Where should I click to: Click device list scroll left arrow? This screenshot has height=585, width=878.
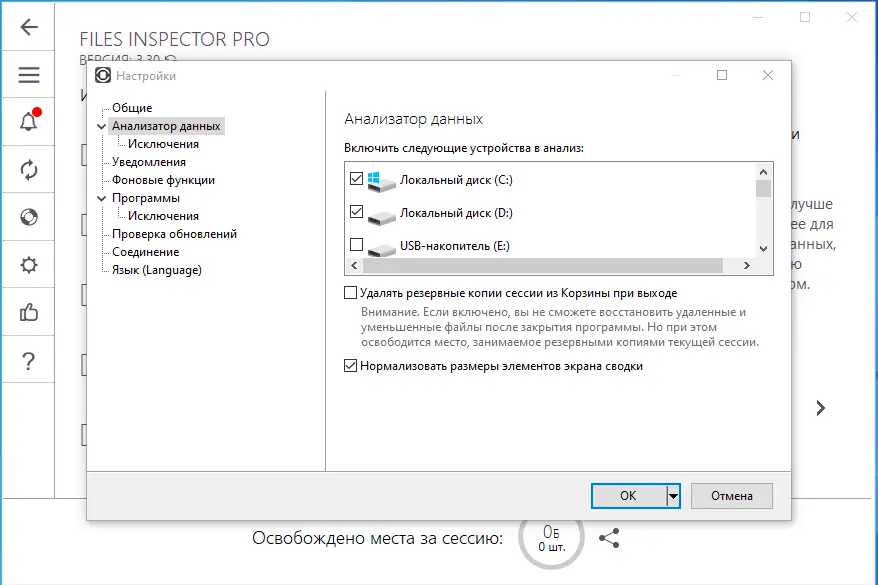(x=354, y=265)
